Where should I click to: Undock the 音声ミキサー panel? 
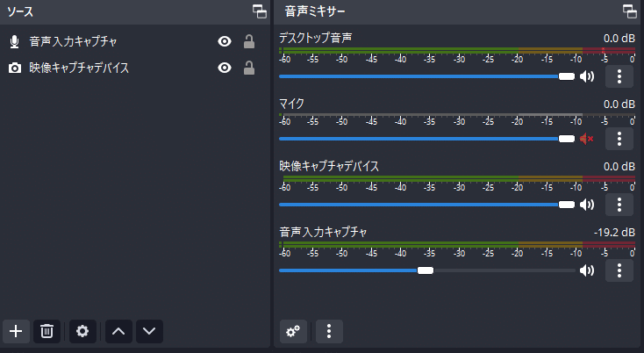coord(630,11)
